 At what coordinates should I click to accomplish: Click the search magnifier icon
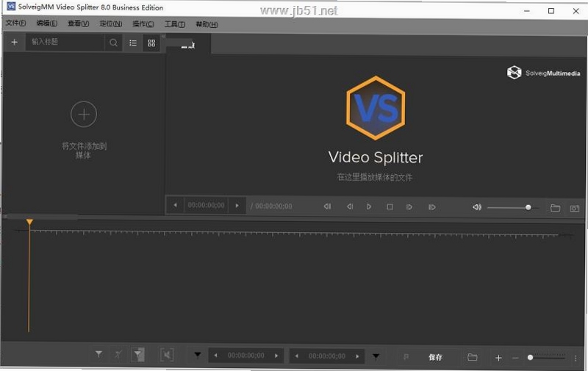(113, 43)
